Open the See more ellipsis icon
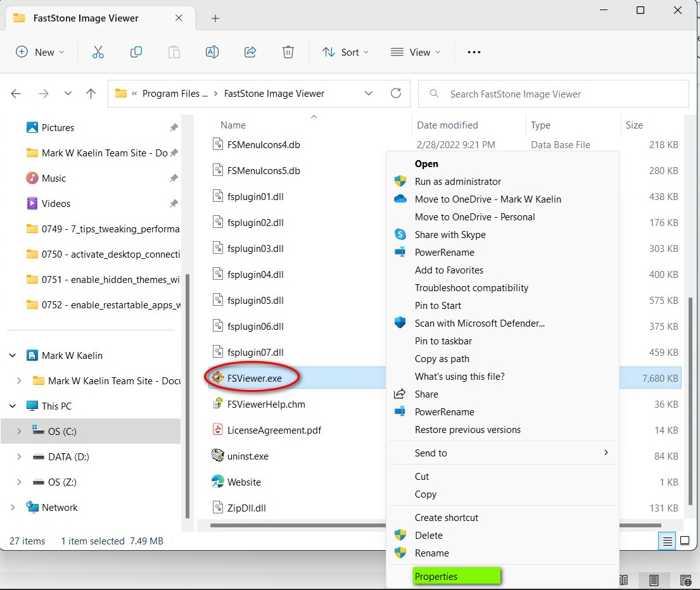Image resolution: width=700 pixels, height=590 pixels. point(473,52)
